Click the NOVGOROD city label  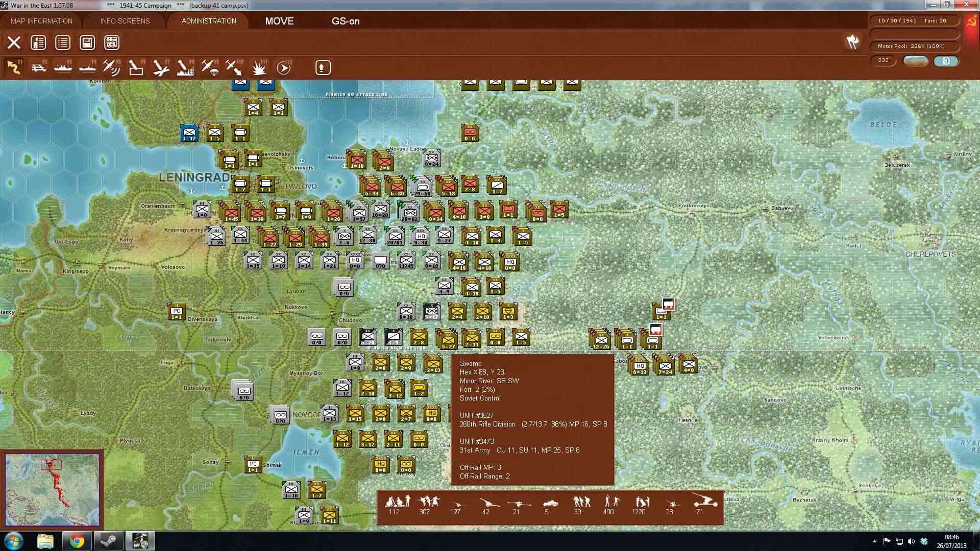coord(307,415)
